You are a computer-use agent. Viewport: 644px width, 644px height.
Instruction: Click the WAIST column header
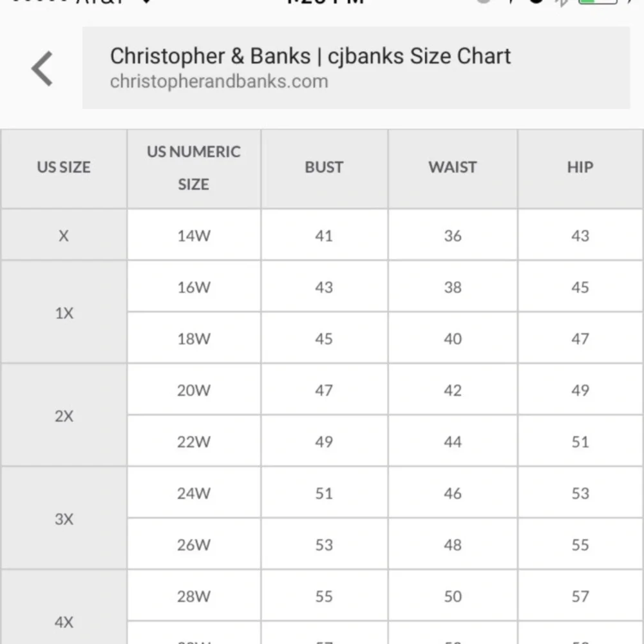(x=453, y=167)
